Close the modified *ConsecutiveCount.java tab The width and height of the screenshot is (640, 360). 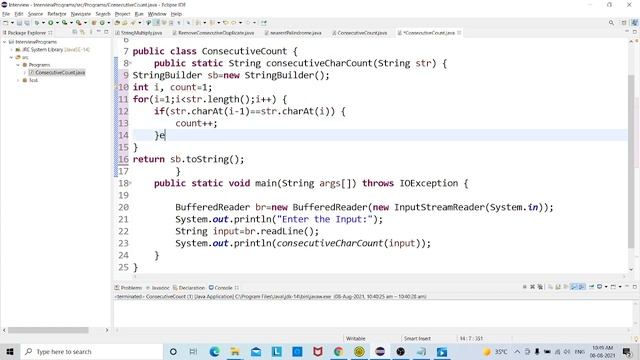coord(459,33)
